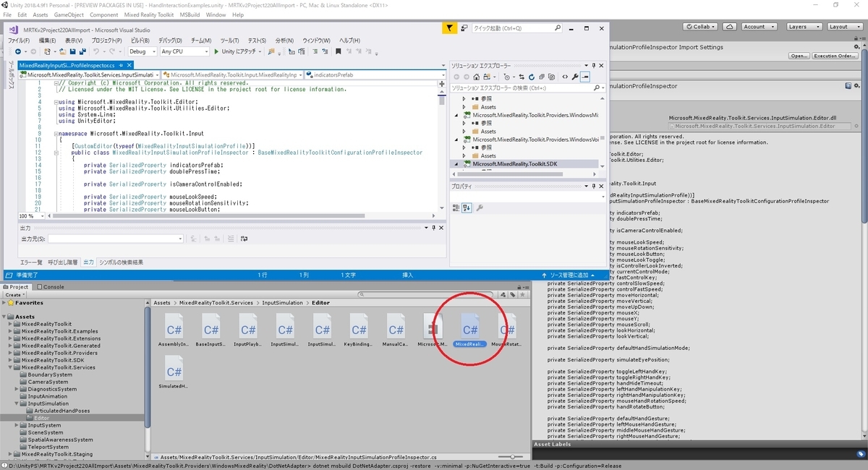The height and width of the screenshot is (470, 868).
Task: Open Debug configuration dropdown
Action: (143, 51)
